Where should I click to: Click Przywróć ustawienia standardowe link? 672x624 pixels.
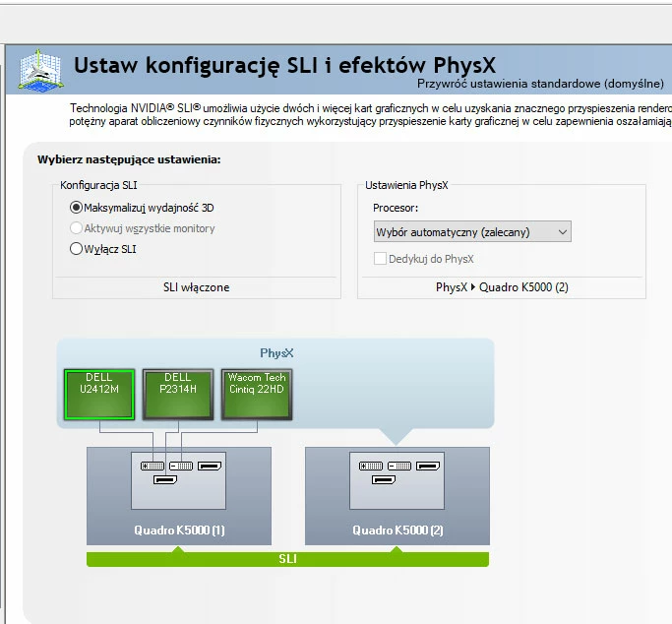click(540, 84)
